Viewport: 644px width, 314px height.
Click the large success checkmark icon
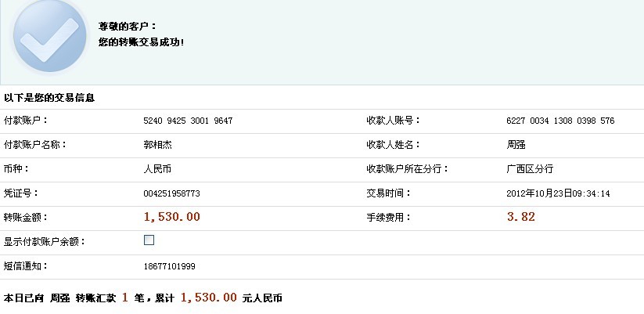click(x=50, y=37)
